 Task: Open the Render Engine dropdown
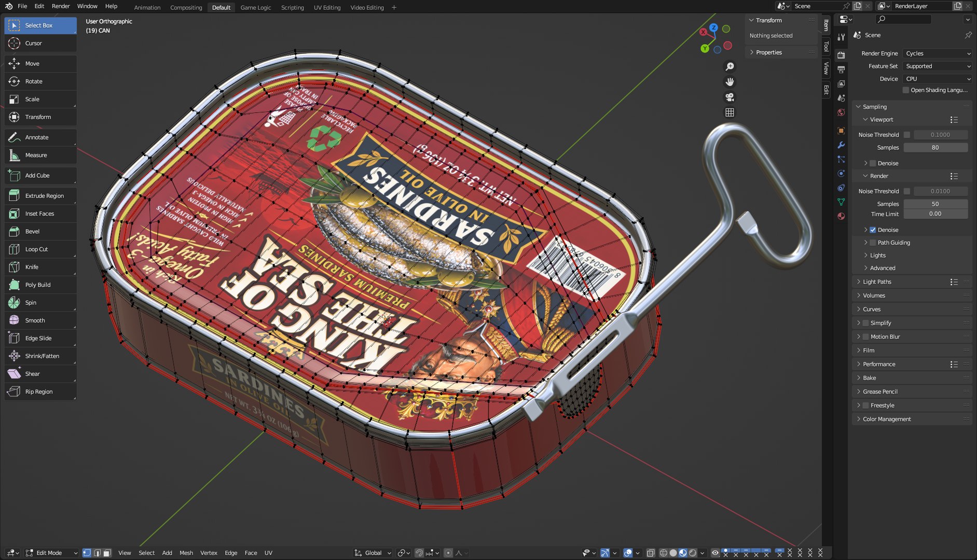point(938,53)
